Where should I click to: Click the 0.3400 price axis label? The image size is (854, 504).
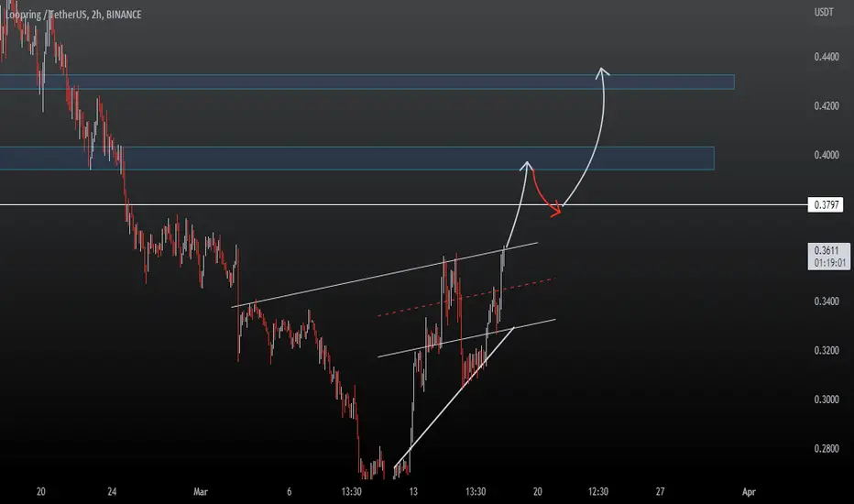[827, 301]
